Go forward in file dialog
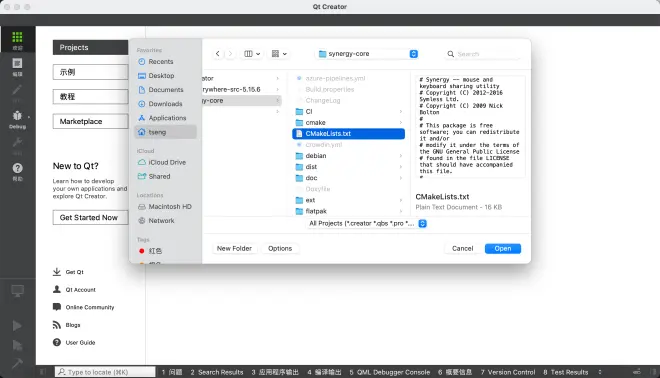The width and height of the screenshot is (660, 378). point(230,53)
